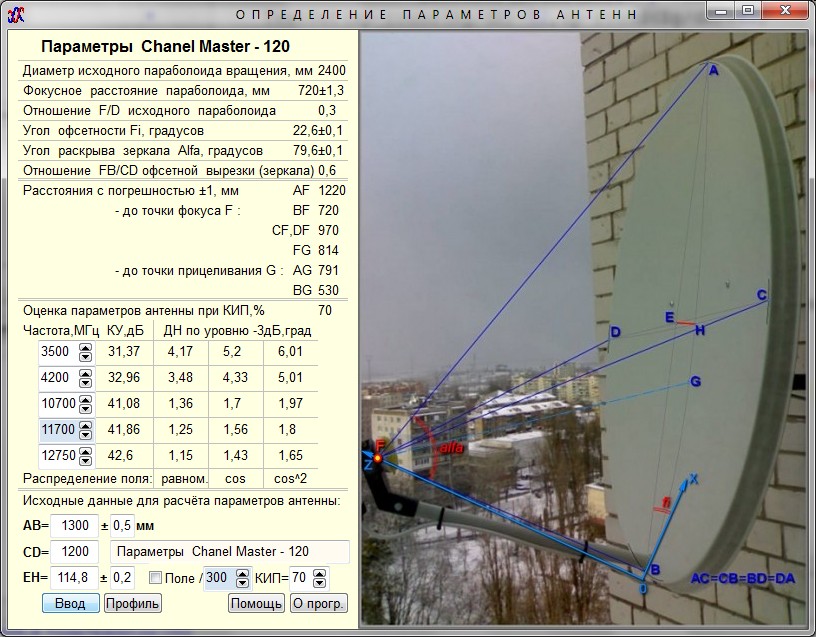Viewport: 816px width, 637px height.
Task: Click point A label on the dish
Action: [x=713, y=71]
